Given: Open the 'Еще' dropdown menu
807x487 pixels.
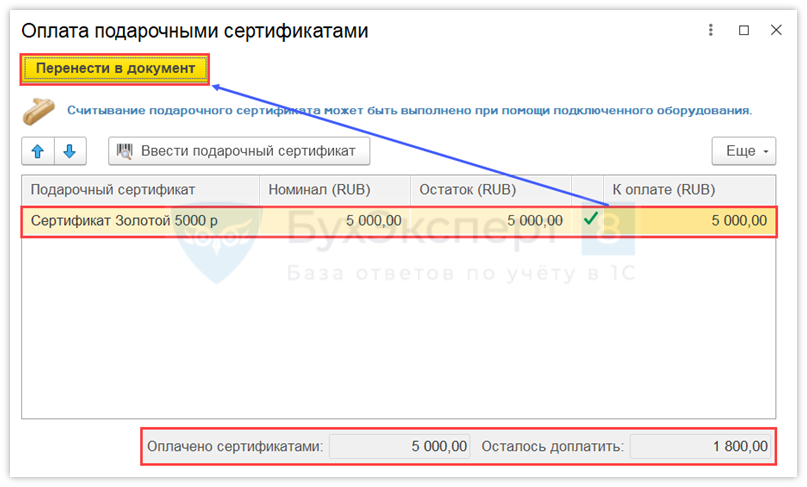Looking at the screenshot, I should tap(744, 151).
